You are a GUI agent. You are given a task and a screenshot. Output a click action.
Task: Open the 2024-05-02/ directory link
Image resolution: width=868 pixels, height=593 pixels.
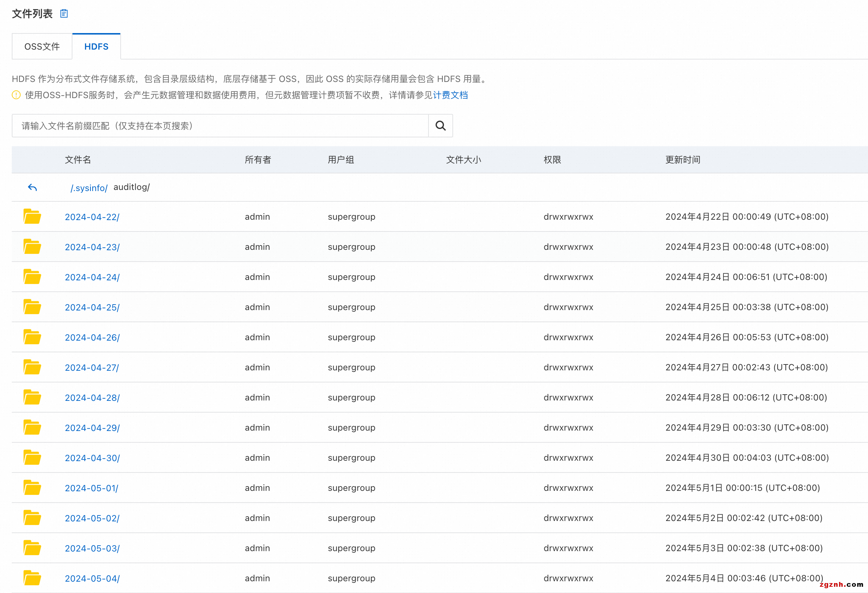[92, 518]
